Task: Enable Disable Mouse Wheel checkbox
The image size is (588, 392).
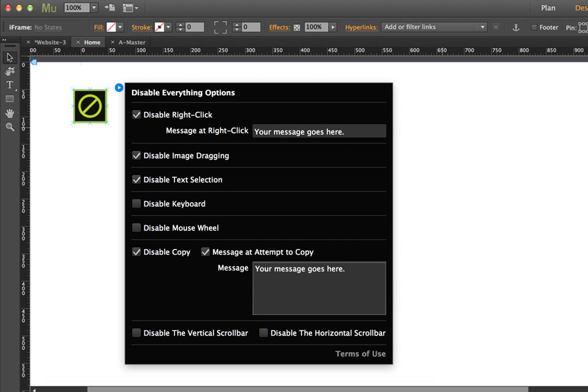Action: click(x=137, y=227)
